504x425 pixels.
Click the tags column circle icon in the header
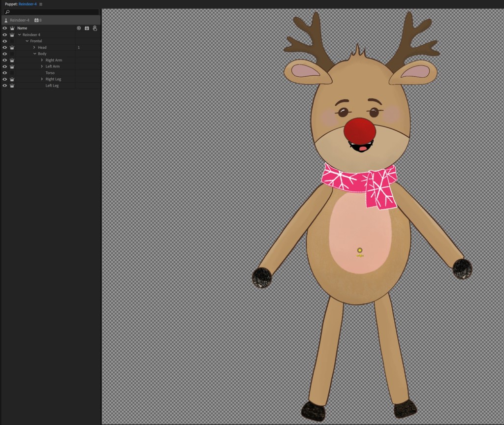tap(79, 28)
